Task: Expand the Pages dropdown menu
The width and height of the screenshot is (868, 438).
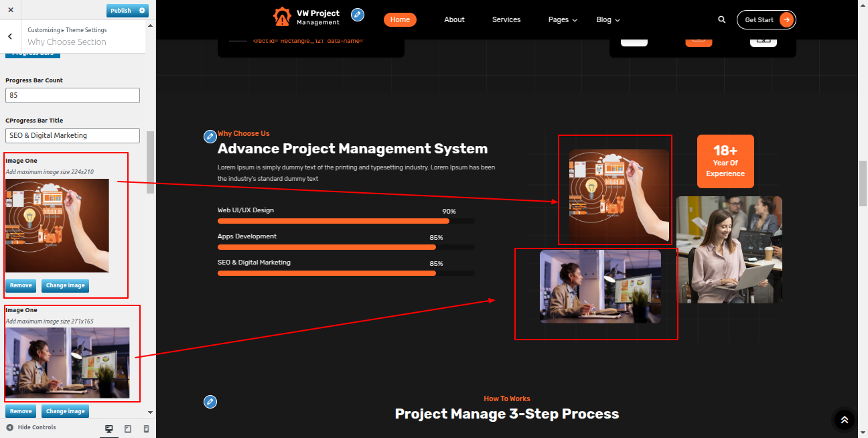Action: [563, 20]
